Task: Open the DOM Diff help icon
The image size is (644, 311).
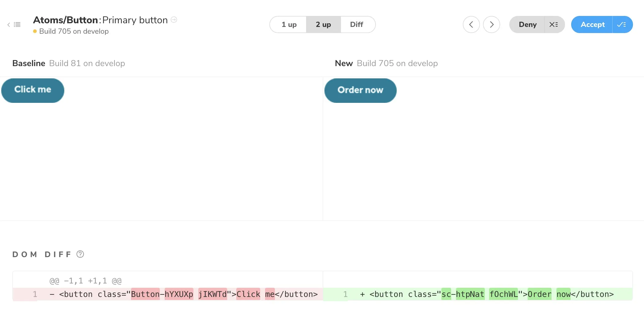Action: click(80, 254)
